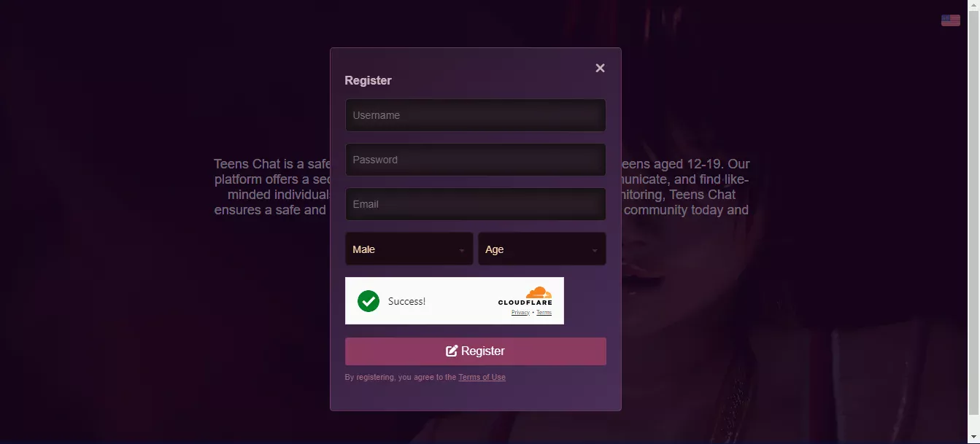Click the pencil icon on the Register button
The image size is (980, 444).
click(452, 351)
